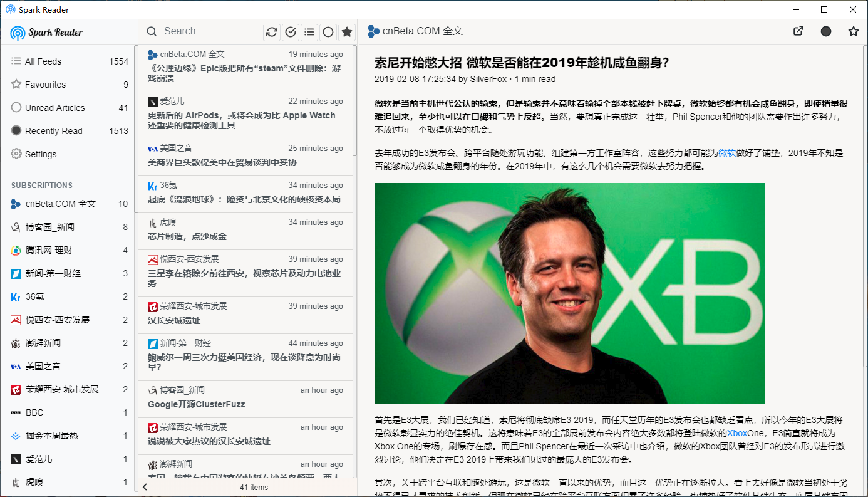The image size is (868, 497).
Task: Show Unread Articles list
Action: pyautogui.click(x=69, y=108)
